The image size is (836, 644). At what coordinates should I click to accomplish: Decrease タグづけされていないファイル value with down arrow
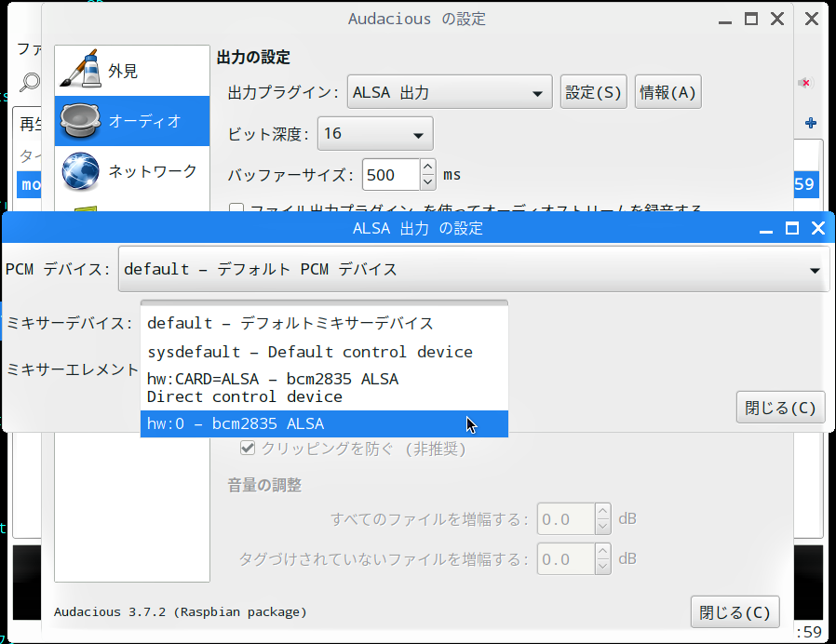(x=602, y=567)
